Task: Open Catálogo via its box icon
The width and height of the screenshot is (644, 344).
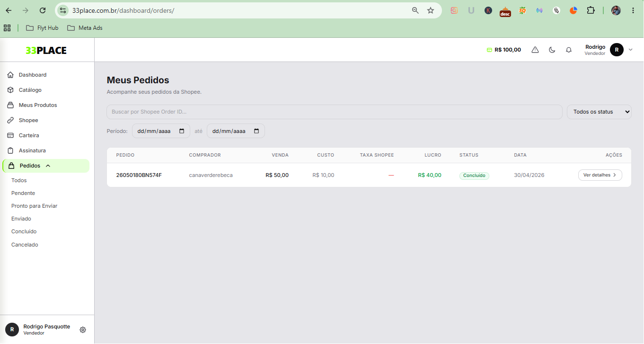Action: 10,90
